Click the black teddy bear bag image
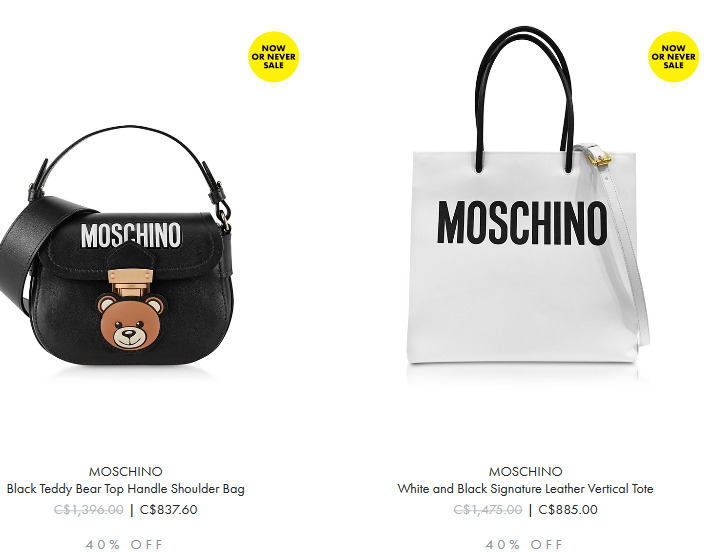 [117, 246]
